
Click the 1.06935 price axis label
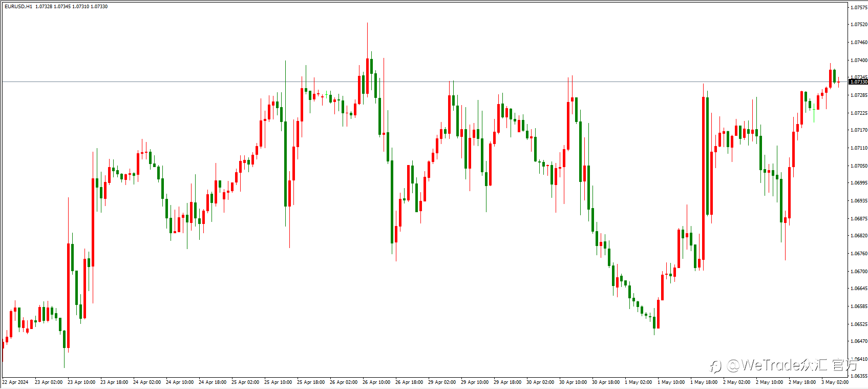click(x=859, y=201)
